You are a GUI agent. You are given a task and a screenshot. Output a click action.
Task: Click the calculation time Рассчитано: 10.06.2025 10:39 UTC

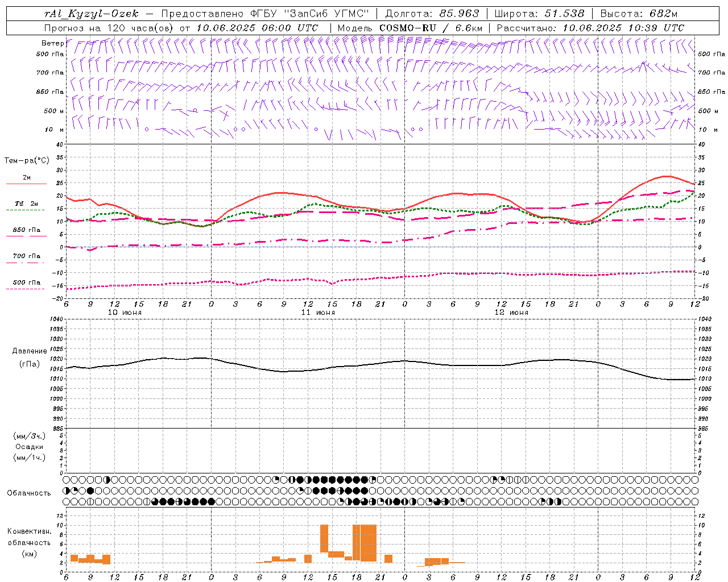(590, 28)
